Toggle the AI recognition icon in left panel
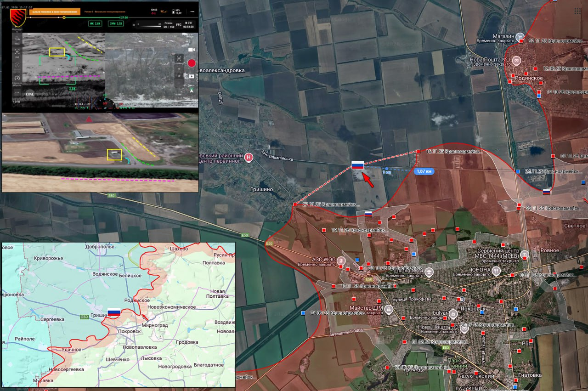588x391 pixels. pos(17,52)
